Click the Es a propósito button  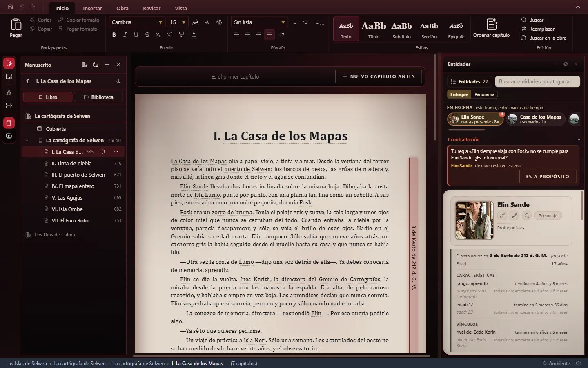click(548, 177)
